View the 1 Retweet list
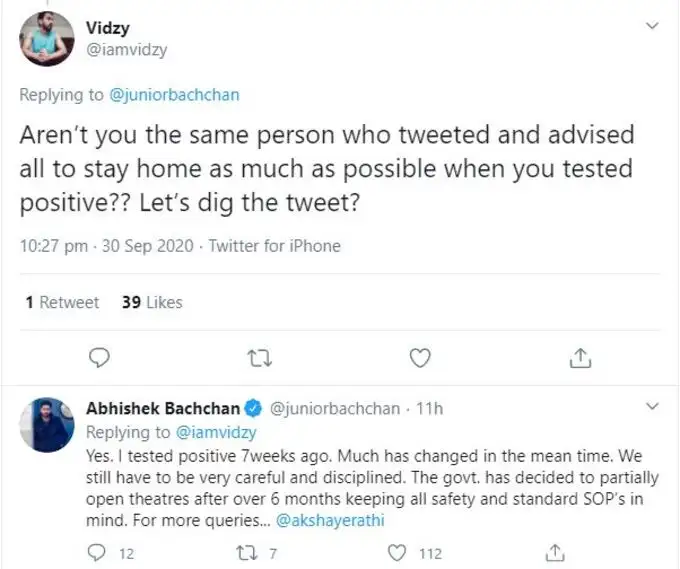Viewport: 680px width, 569px height. pyautogui.click(x=62, y=302)
